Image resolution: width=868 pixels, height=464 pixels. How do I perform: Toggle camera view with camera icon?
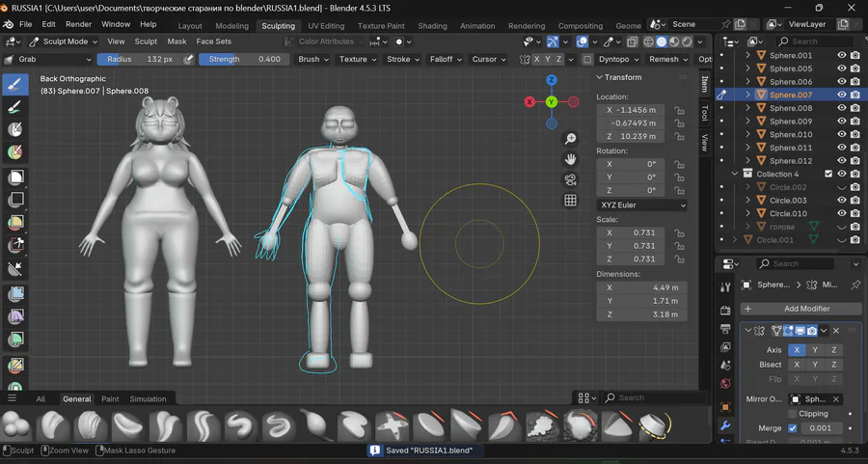click(x=570, y=180)
